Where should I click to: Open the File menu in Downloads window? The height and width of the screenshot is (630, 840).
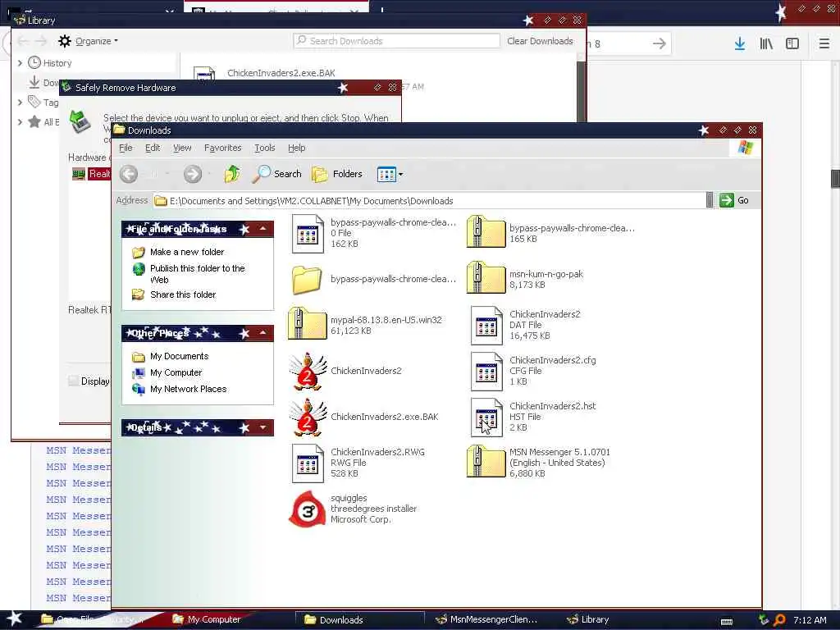tap(126, 148)
